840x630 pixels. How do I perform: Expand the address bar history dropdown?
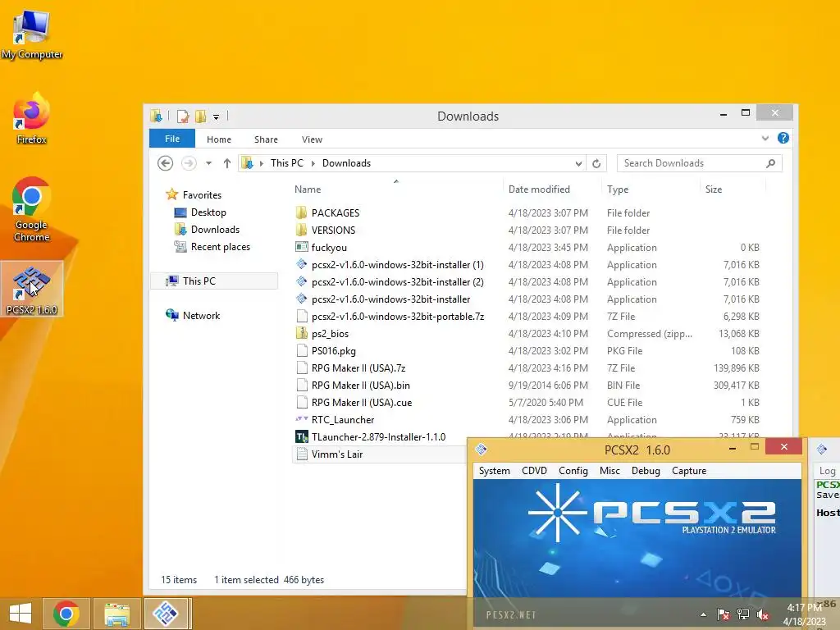tap(578, 163)
